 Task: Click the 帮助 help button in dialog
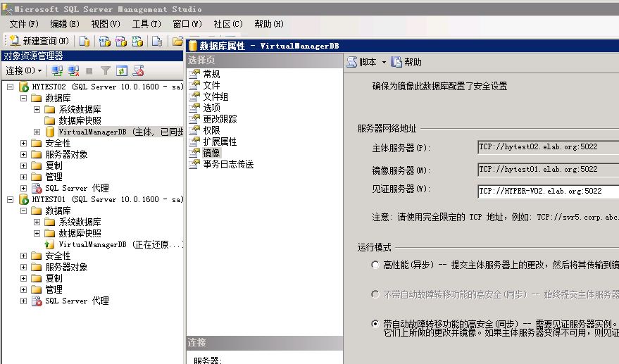(406, 62)
